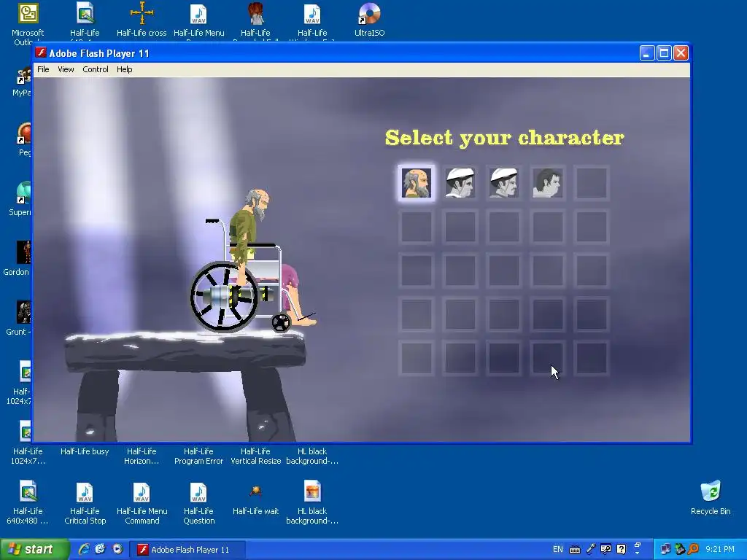
Task: Open the Help menu
Action: pos(124,69)
